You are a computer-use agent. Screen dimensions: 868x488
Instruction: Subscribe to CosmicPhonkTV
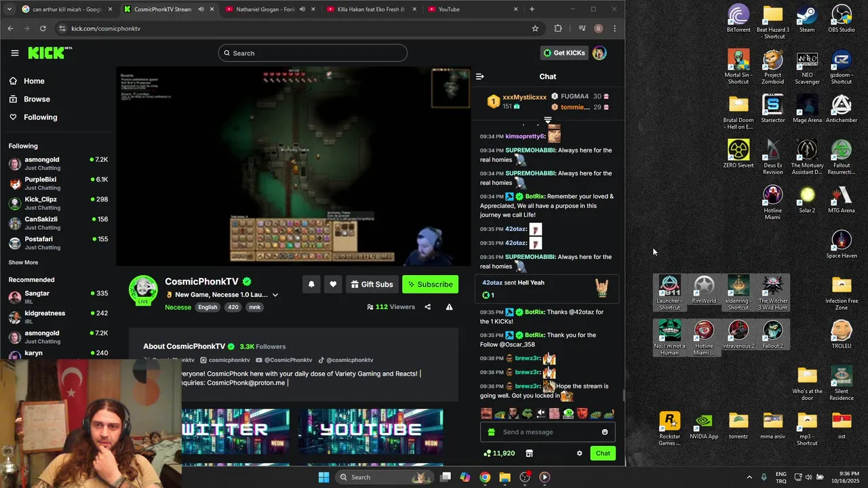pos(430,285)
